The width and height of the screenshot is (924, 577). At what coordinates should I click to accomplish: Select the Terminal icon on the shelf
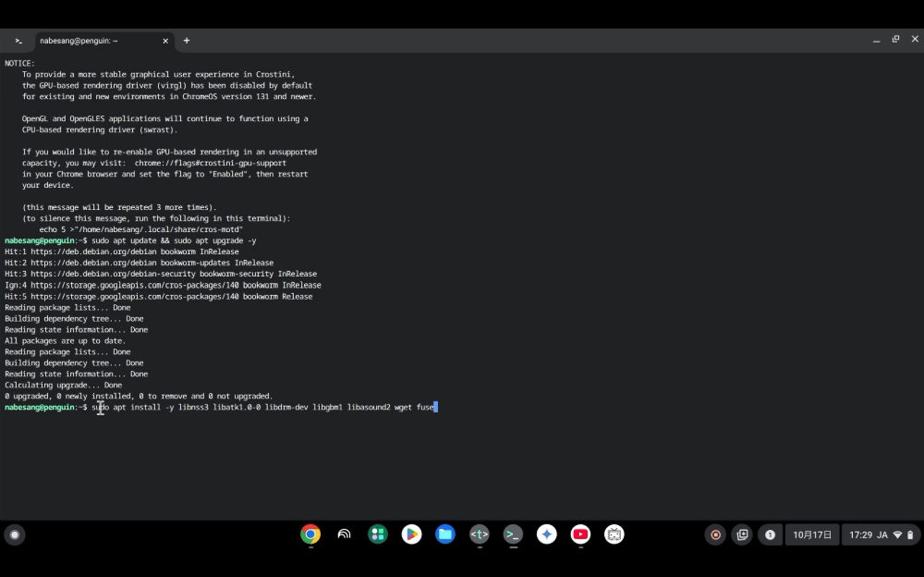pyautogui.click(x=513, y=534)
